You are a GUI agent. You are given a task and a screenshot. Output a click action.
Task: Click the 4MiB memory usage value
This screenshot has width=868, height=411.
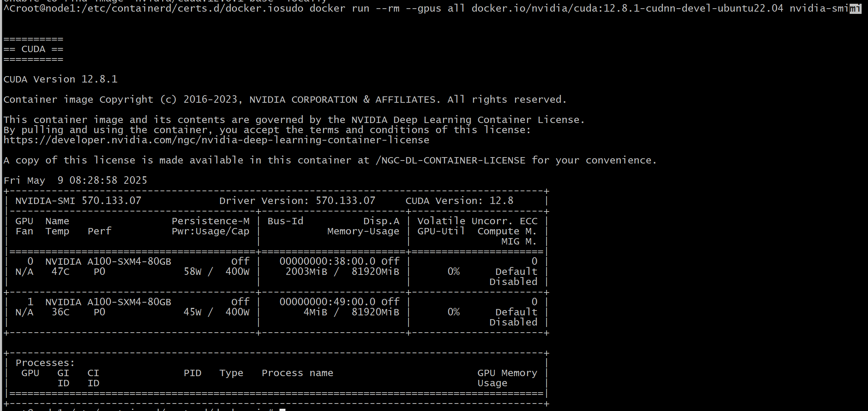315,312
